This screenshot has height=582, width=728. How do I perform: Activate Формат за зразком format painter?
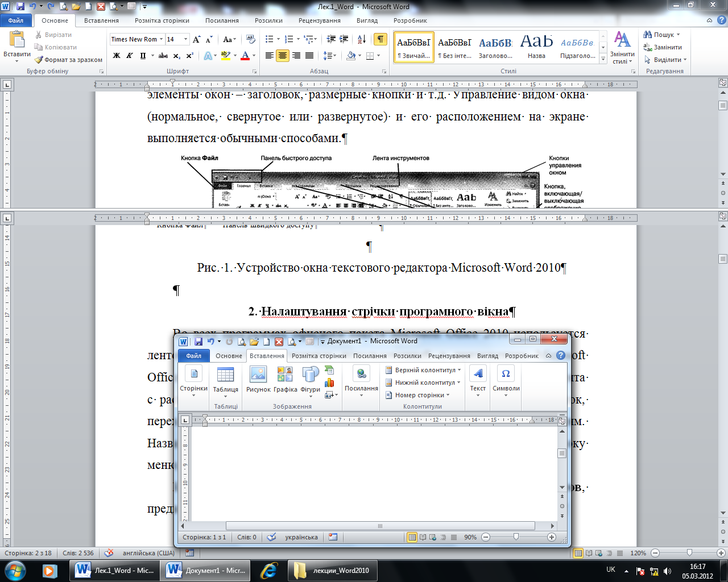coord(68,60)
